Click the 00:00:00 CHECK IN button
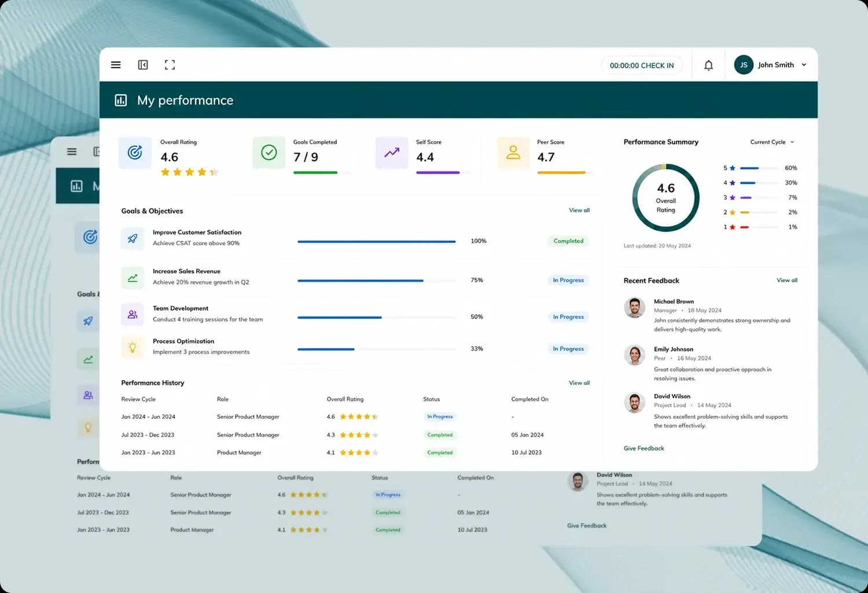Screen dimensions: 868x593 642,65
